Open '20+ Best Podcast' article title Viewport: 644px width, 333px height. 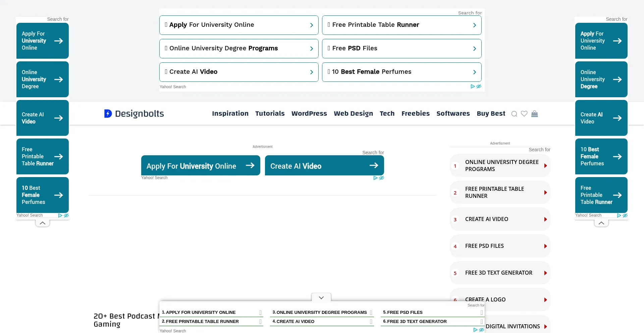pyautogui.click(x=125, y=316)
